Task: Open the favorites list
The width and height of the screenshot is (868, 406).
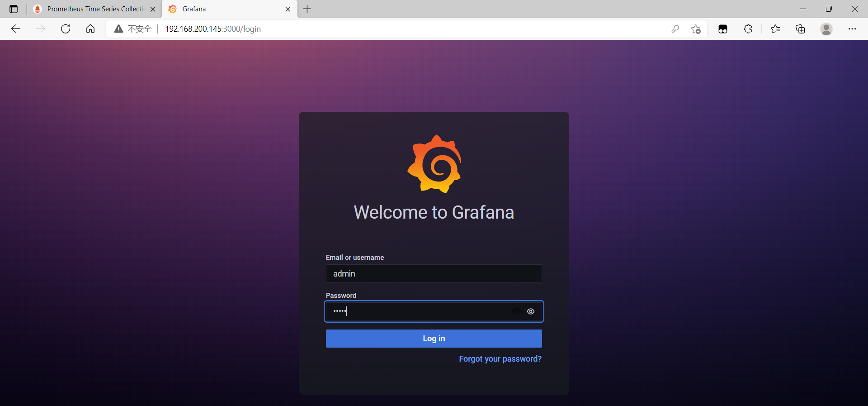Action: 775,29
